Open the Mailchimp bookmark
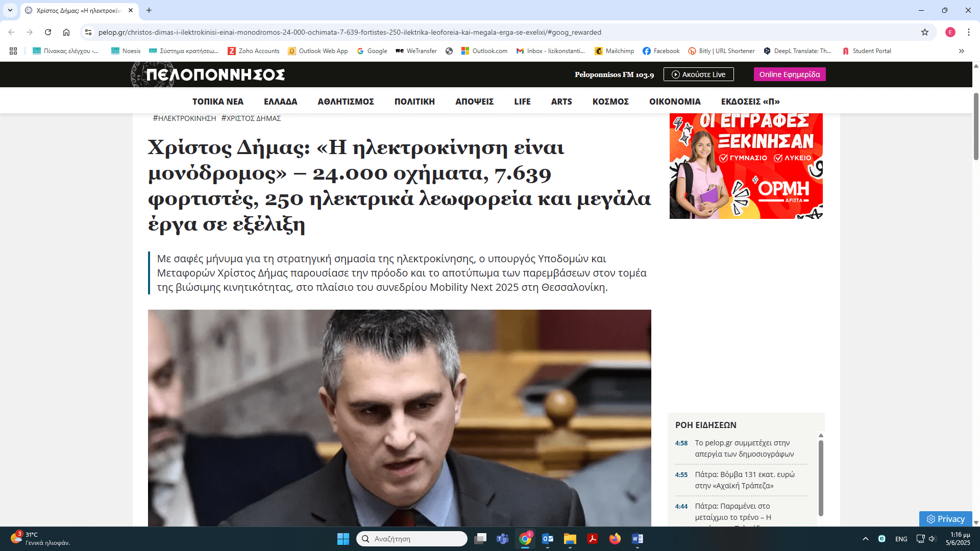Image resolution: width=980 pixels, height=551 pixels. [x=615, y=51]
